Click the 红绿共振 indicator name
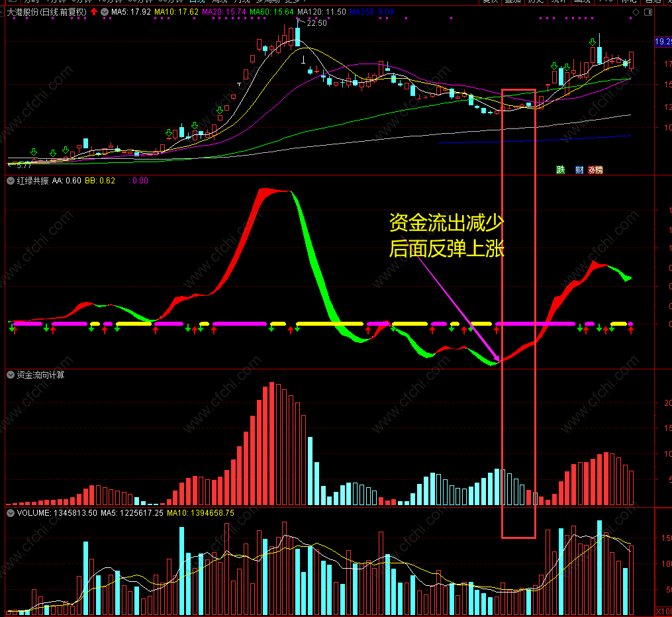The image size is (672, 617). (x=32, y=181)
